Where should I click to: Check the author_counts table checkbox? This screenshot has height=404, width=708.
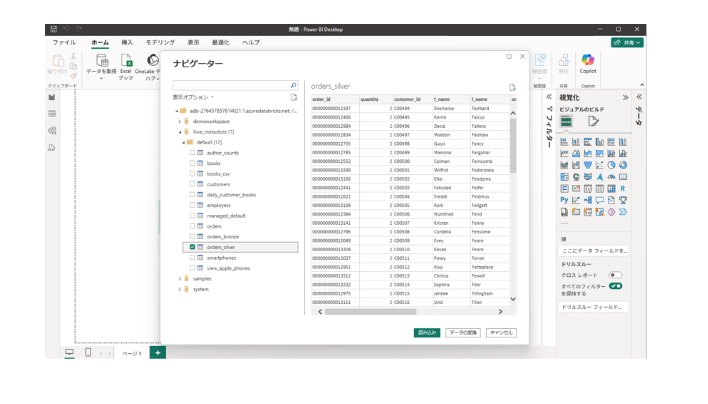[192, 153]
